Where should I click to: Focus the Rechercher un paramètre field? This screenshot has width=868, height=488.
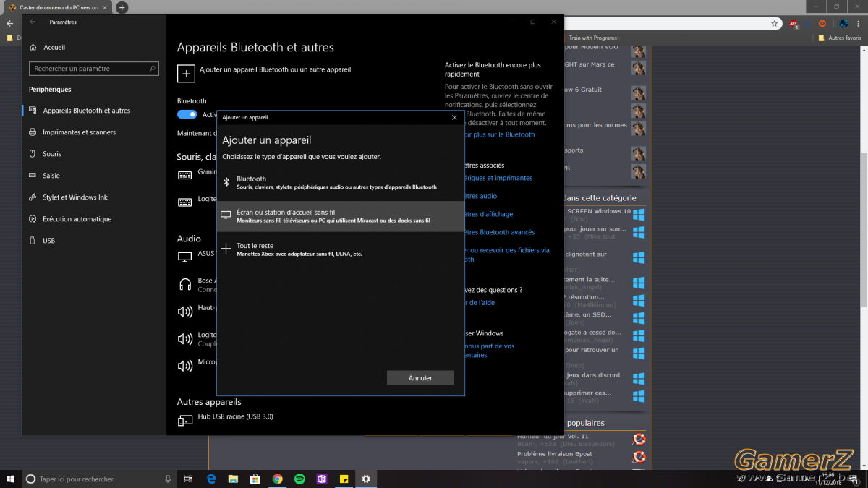93,69
